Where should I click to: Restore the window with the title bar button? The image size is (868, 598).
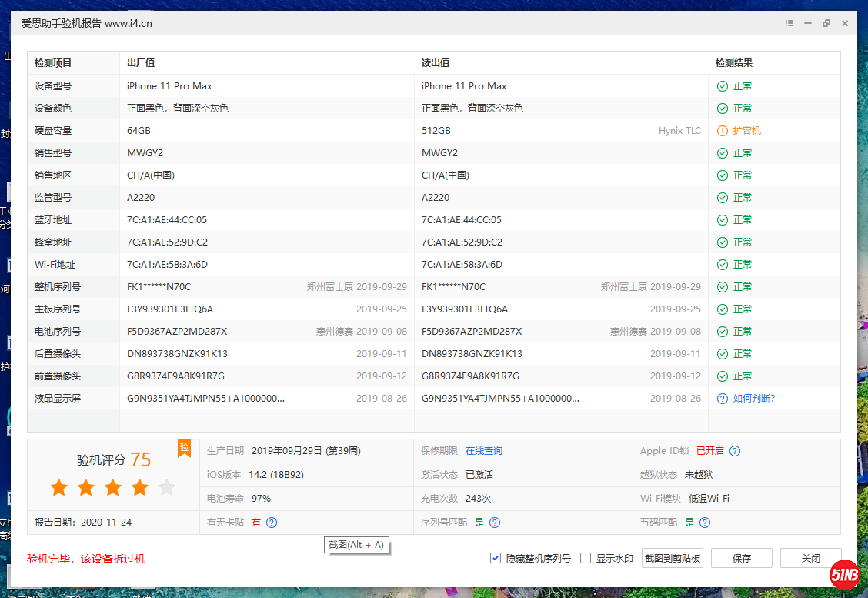(x=826, y=24)
